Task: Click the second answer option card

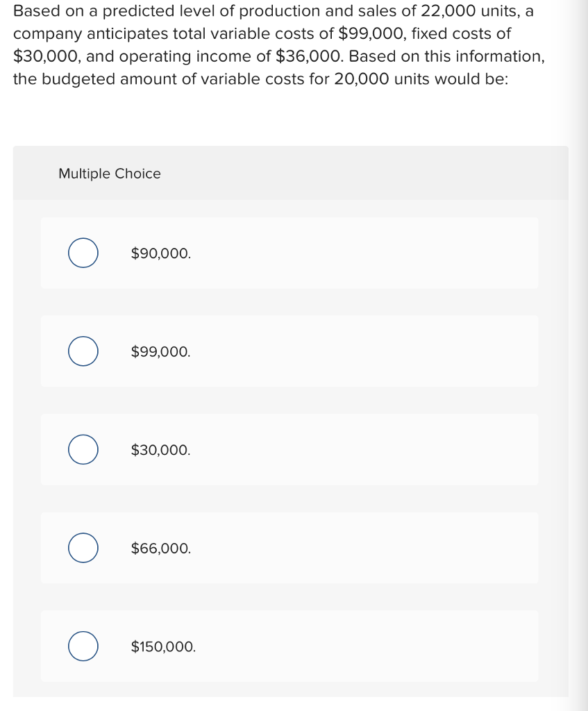Action: click(289, 351)
